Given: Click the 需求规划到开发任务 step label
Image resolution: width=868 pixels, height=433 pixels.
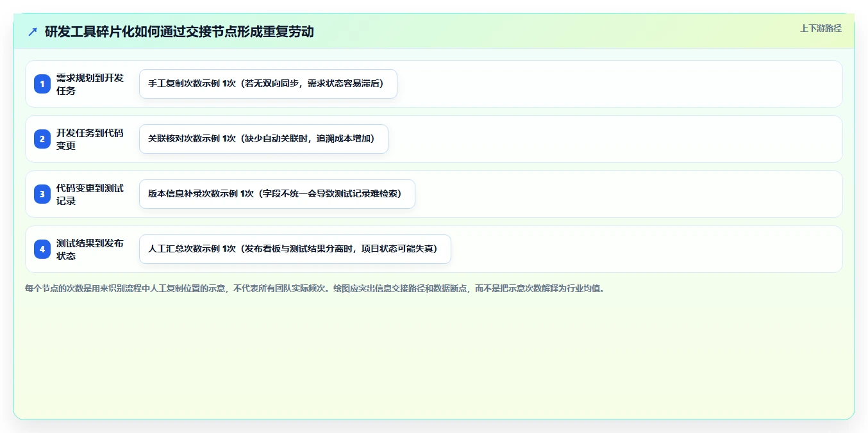Looking at the screenshot, I should pos(90,84).
